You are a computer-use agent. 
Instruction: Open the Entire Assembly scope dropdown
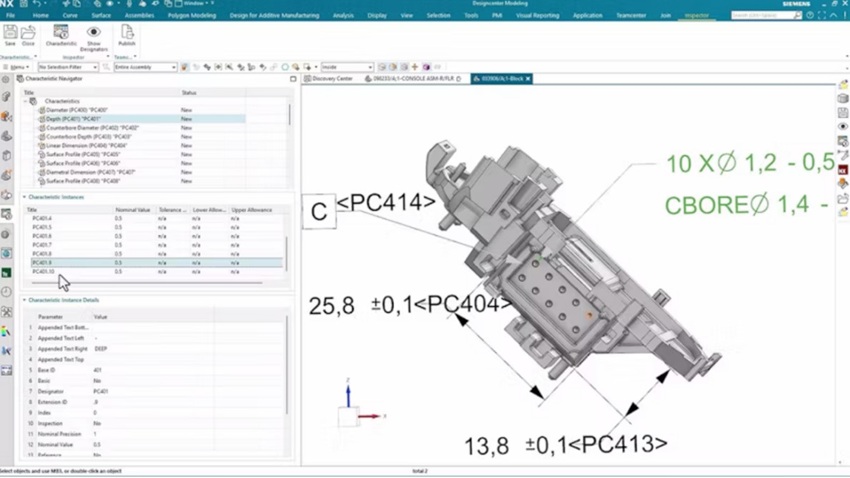[145, 67]
